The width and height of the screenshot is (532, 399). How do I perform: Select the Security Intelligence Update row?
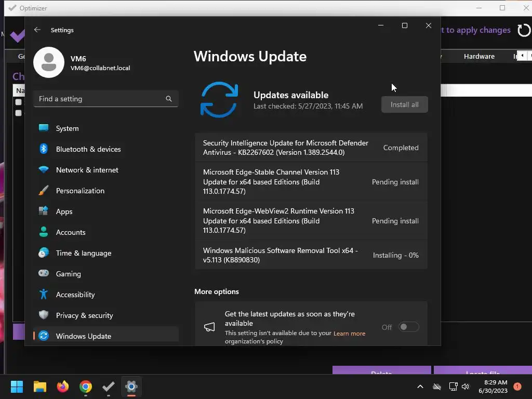click(x=311, y=148)
